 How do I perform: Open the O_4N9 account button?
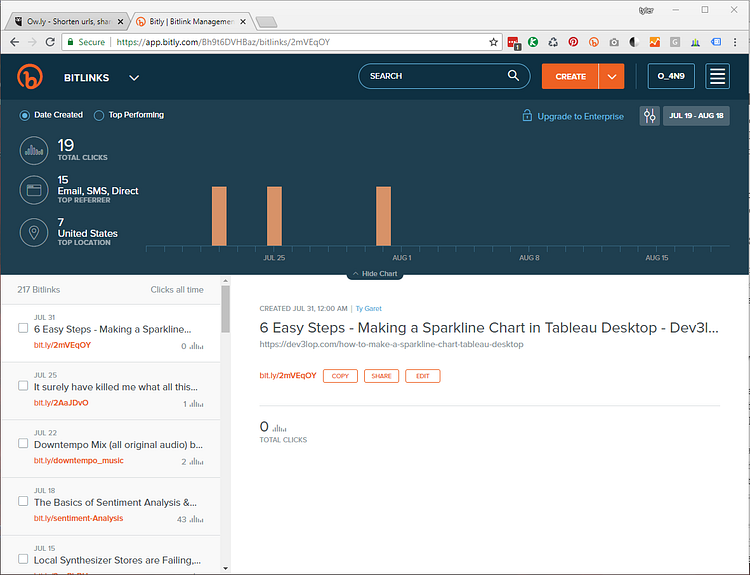pyautogui.click(x=671, y=76)
